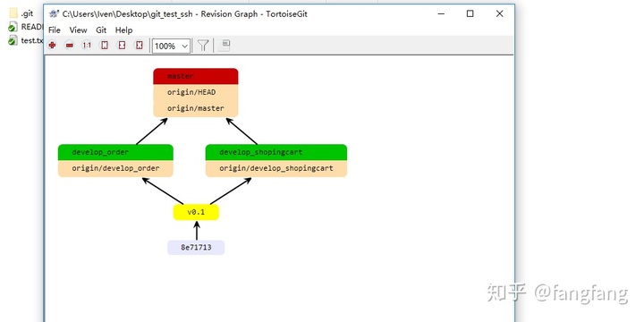
Task: Select the red master branch node
Action: tap(196, 76)
